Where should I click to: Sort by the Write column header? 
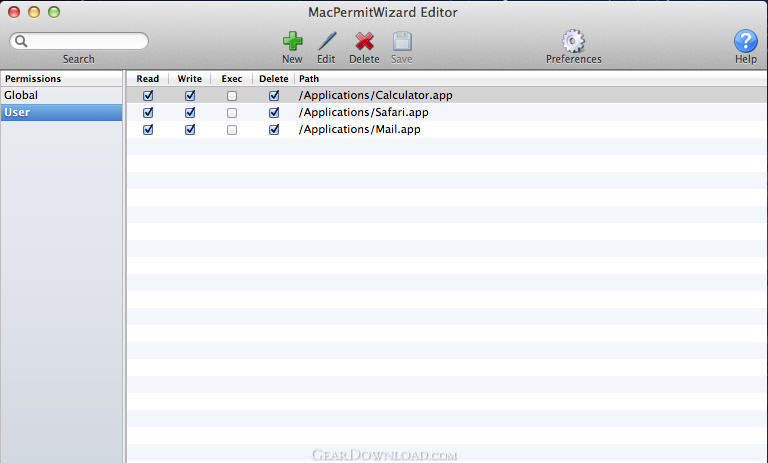(x=190, y=78)
